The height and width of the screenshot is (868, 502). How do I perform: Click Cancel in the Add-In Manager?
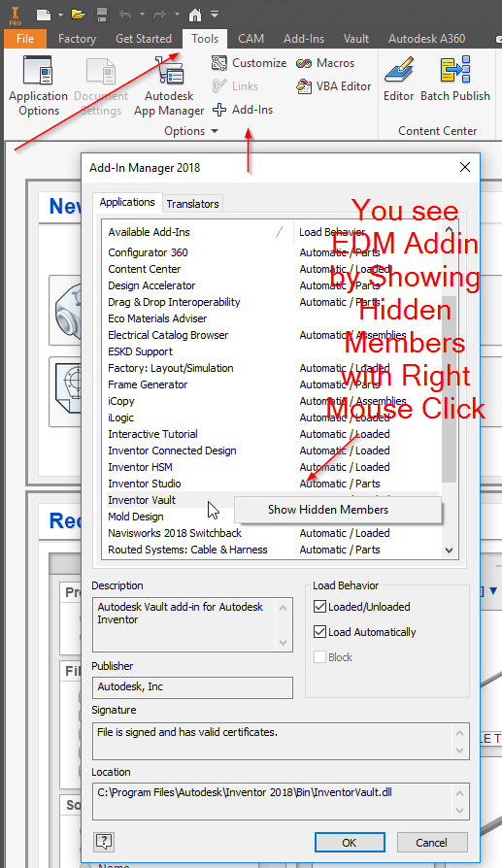point(431,843)
